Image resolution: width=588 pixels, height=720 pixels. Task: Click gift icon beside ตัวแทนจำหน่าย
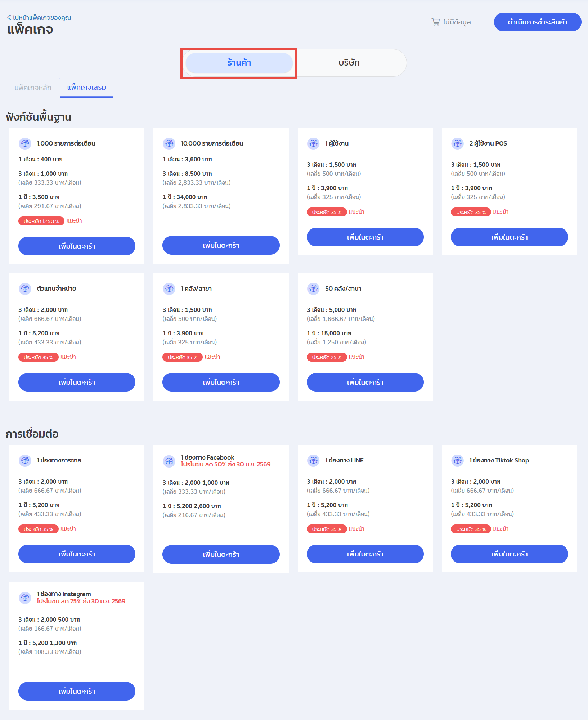click(x=25, y=289)
